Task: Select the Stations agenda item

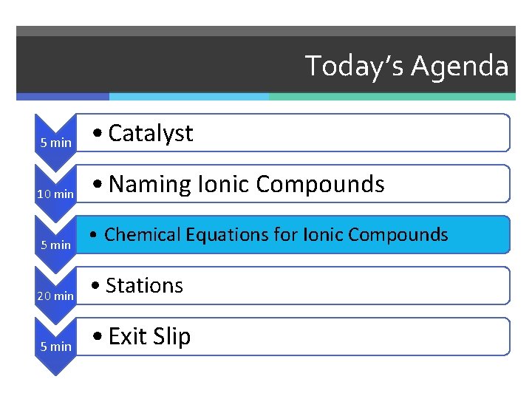Action: (x=293, y=285)
